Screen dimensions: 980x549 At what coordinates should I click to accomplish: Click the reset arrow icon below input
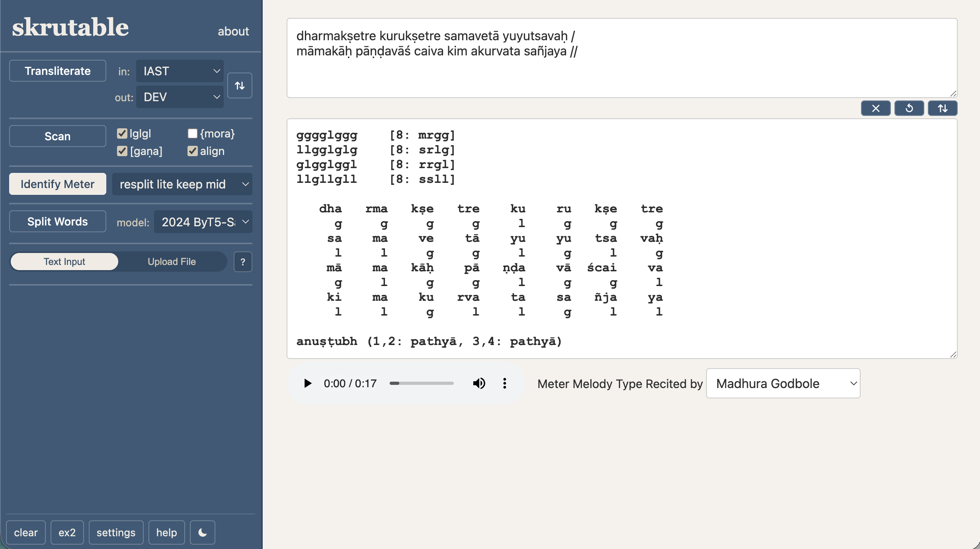(x=909, y=108)
